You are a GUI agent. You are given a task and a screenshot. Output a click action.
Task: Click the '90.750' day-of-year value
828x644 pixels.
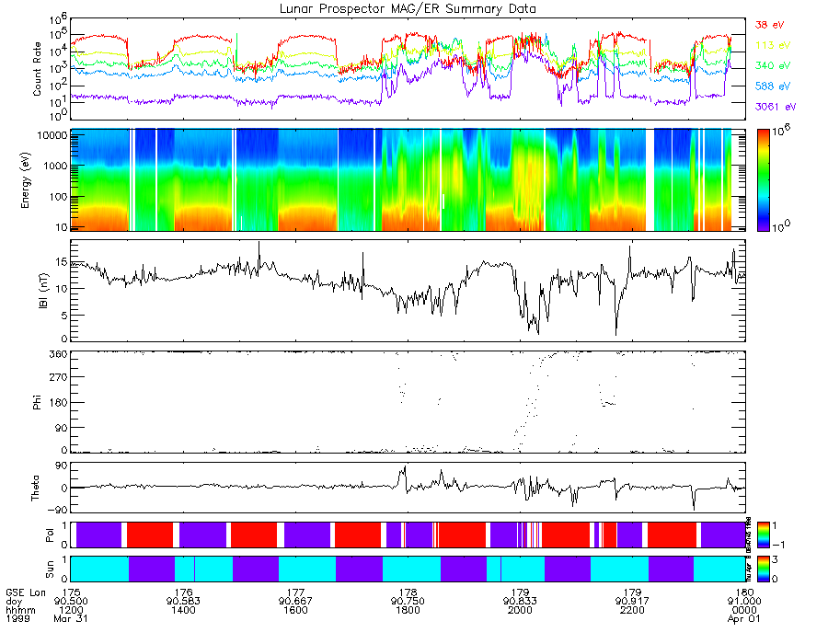point(408,602)
